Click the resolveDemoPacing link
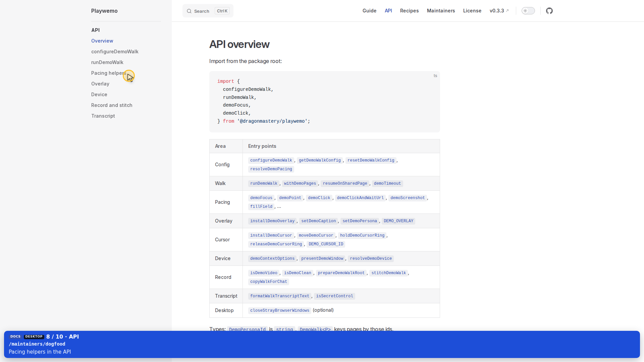Viewport: 644px width, 362px height. (x=271, y=169)
